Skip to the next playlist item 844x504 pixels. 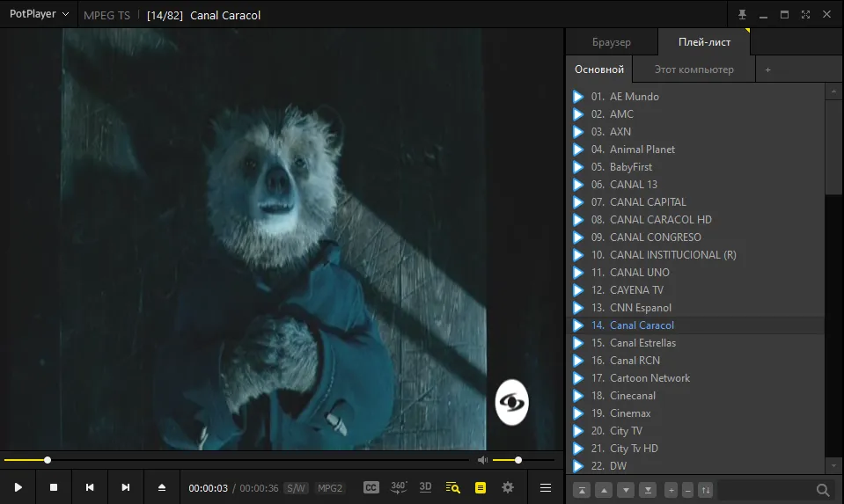tap(126, 487)
